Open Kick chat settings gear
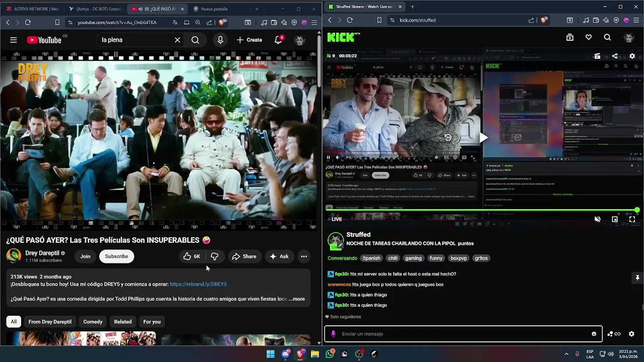The width and height of the screenshot is (644, 362). 632,334
